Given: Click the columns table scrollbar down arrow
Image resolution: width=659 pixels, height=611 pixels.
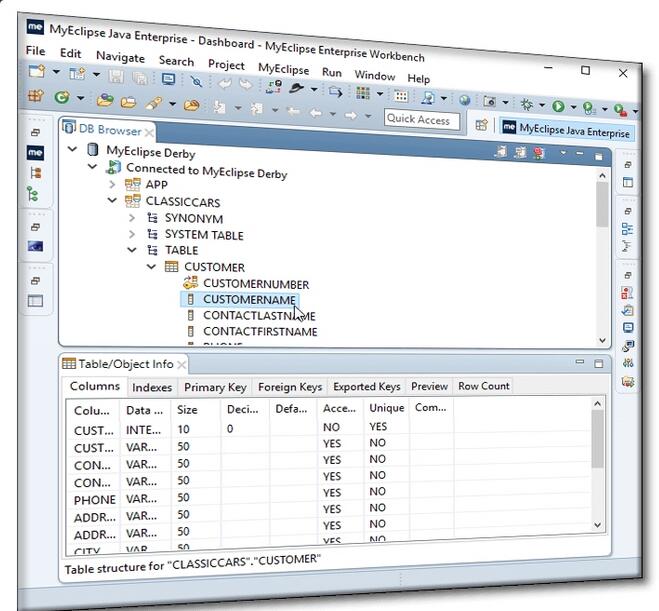Looking at the screenshot, I should click(x=597, y=524).
